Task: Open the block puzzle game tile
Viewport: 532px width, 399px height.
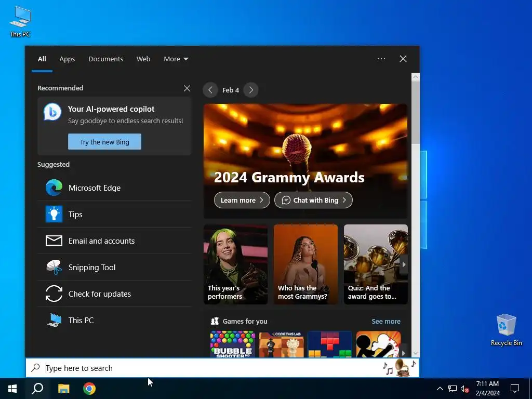Action: point(330,344)
